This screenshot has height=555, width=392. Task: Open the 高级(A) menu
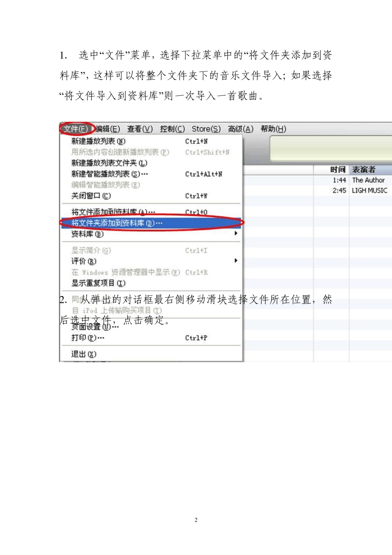point(241,129)
